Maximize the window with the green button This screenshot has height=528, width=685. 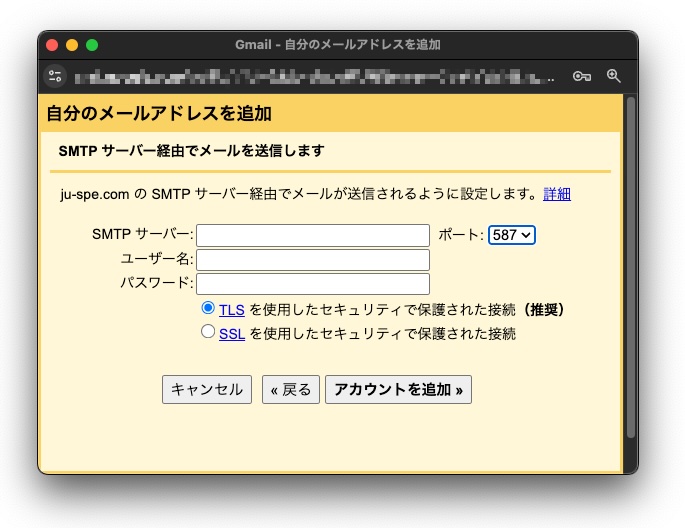92,45
